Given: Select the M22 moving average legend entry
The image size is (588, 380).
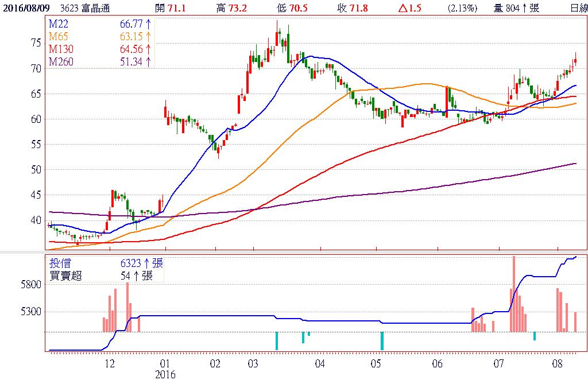Looking at the screenshot, I should coord(57,23).
